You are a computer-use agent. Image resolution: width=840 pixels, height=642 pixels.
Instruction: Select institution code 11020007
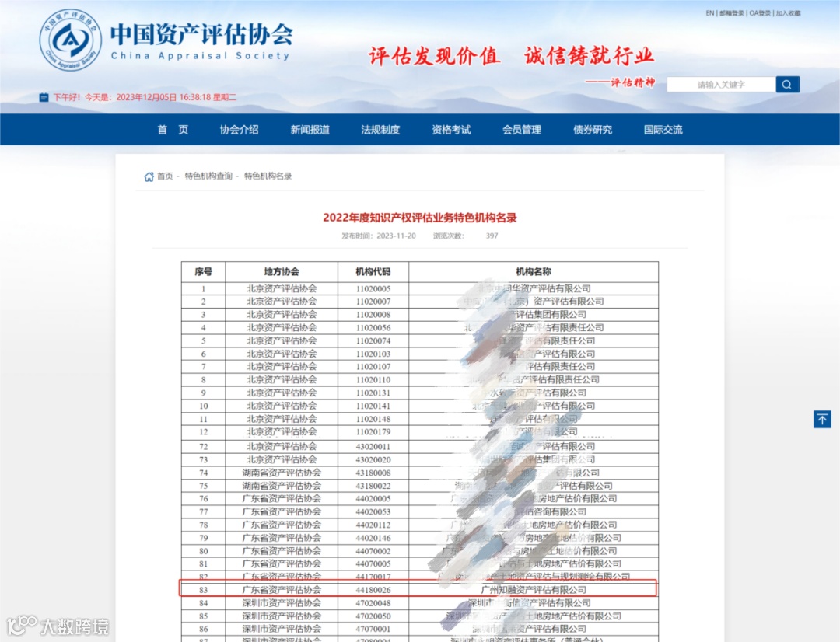coord(373,302)
